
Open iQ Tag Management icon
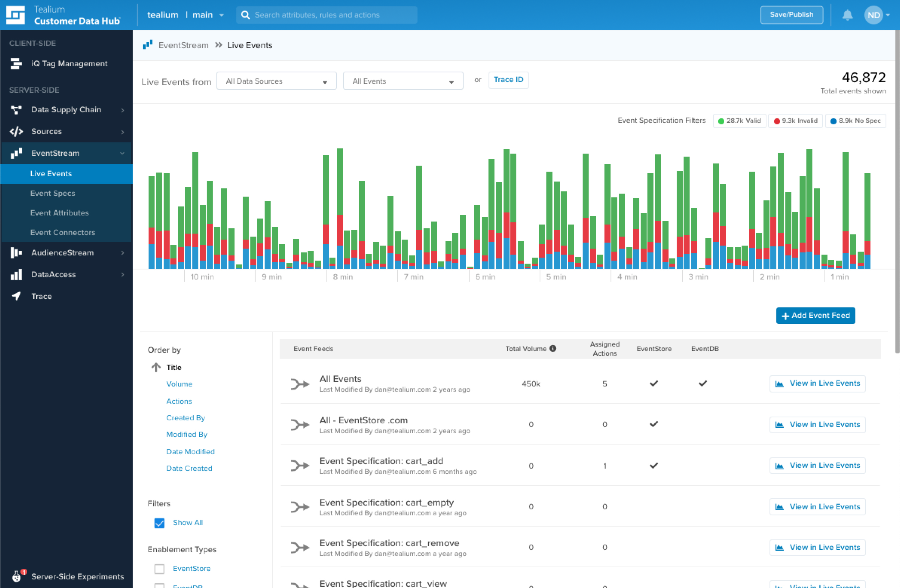tap(16, 64)
